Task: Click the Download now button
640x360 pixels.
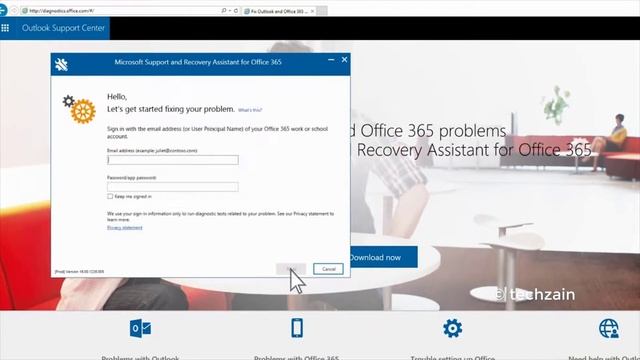Action: click(x=384, y=257)
